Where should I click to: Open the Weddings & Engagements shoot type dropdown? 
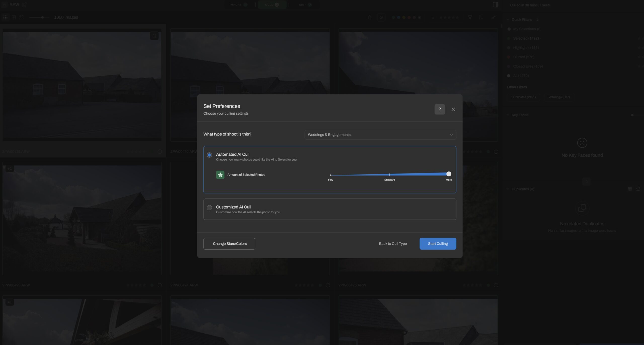(x=380, y=135)
